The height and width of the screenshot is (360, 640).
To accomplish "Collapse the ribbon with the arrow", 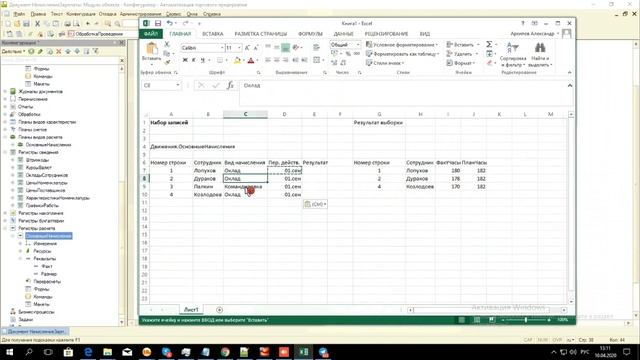I will [569, 73].
